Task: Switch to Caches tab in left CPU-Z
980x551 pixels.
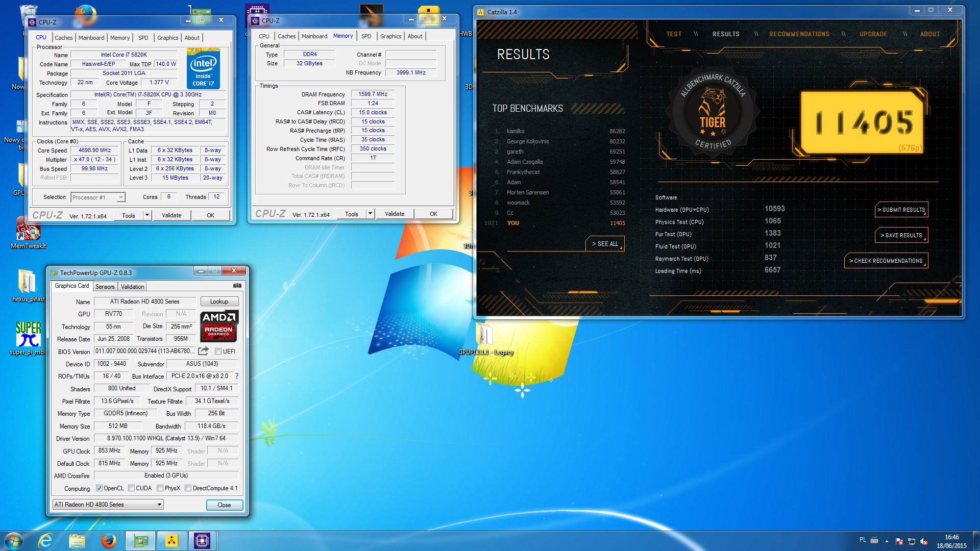Action: point(64,38)
